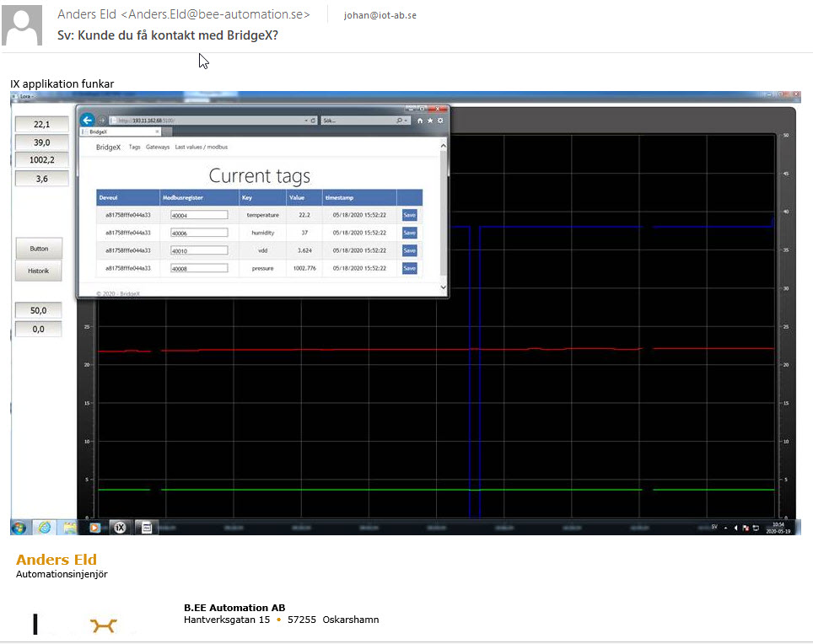Click the B.EE Automation AB company text
The image size is (813, 644).
coord(234,608)
